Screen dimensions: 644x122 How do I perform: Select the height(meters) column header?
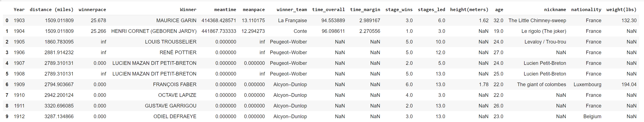pos(469,9)
